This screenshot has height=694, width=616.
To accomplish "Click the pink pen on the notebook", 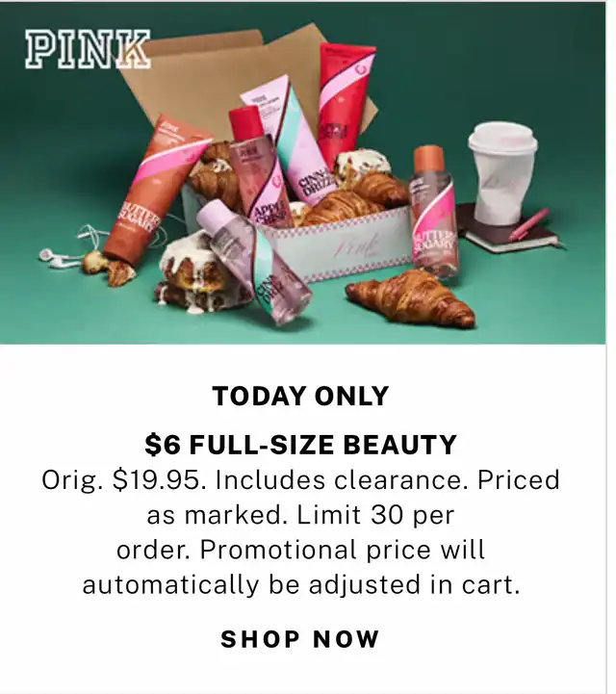I will [x=529, y=225].
